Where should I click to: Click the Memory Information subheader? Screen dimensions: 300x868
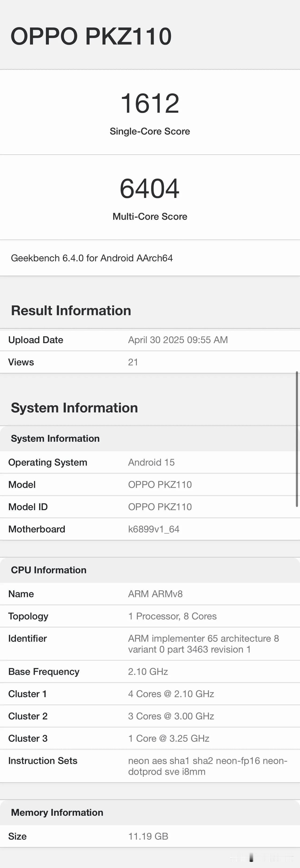[x=57, y=812]
